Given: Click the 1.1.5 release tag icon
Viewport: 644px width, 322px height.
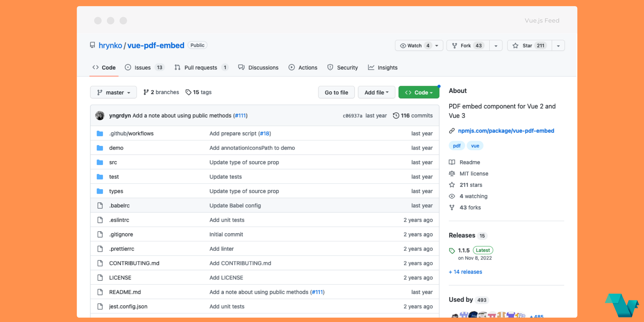Looking at the screenshot, I should [x=452, y=251].
